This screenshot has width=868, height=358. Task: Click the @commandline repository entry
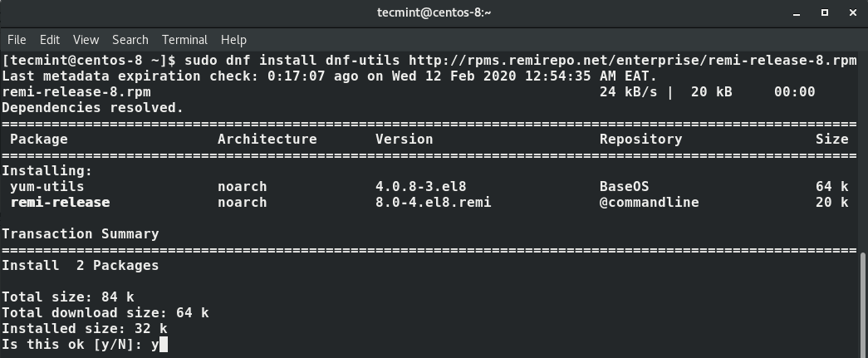(649, 203)
